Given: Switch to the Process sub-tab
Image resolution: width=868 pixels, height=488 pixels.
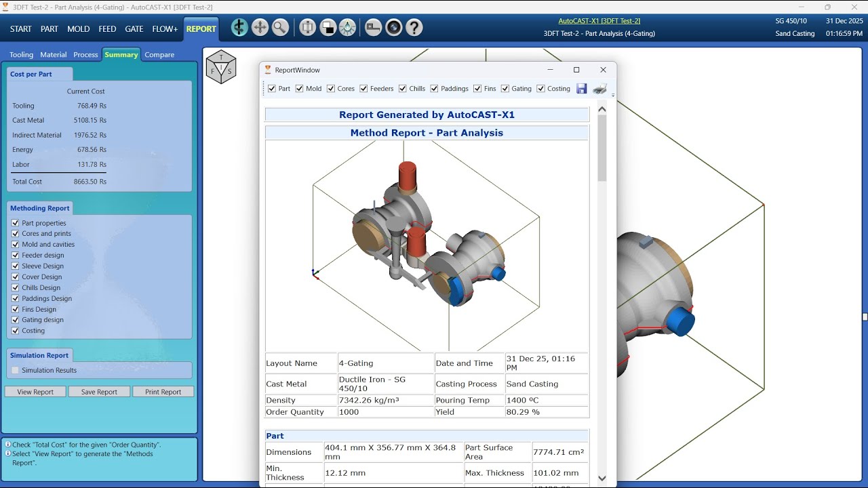Looking at the screenshot, I should click(85, 55).
